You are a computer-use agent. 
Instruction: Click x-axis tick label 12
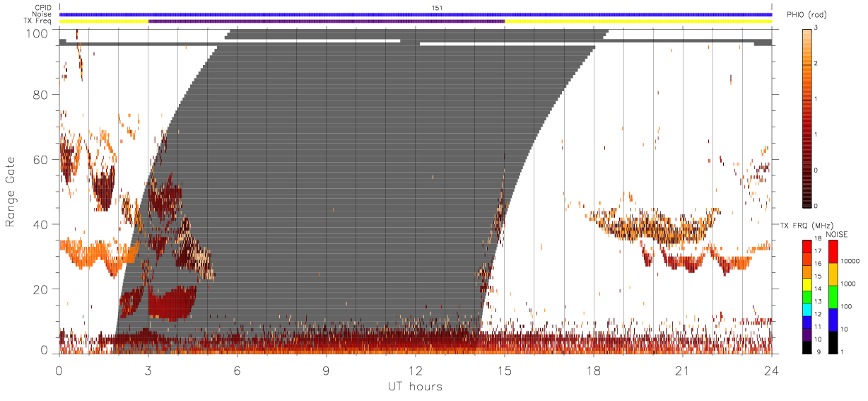[x=416, y=370]
